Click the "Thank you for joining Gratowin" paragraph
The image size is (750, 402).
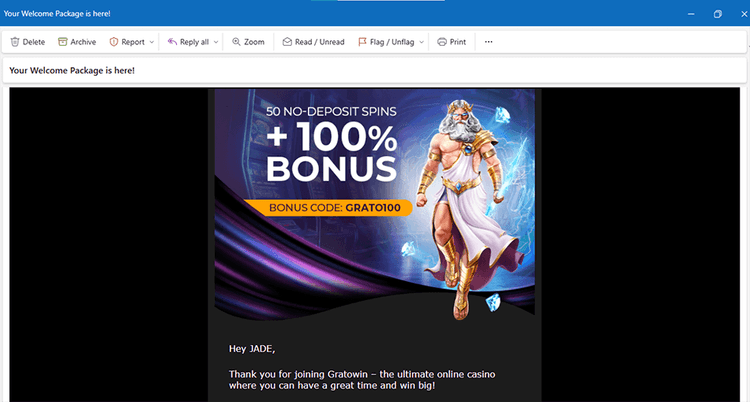(362, 380)
